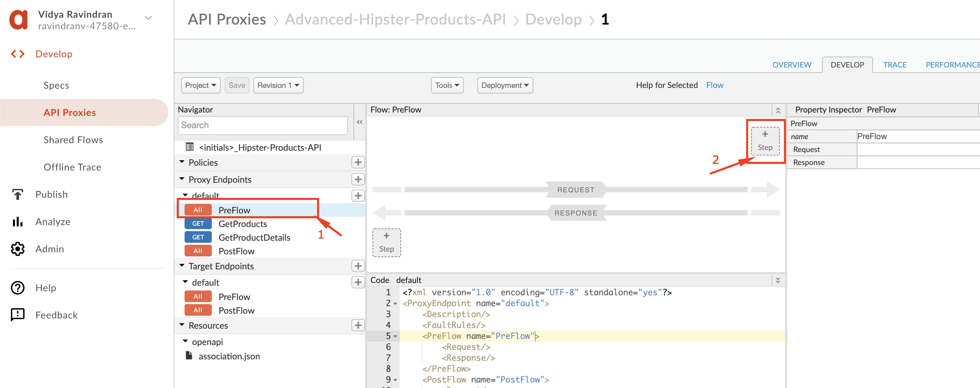Viewport: 980px width, 388px height.
Task: Open the Analyze bar chart icon
Action: 17,222
